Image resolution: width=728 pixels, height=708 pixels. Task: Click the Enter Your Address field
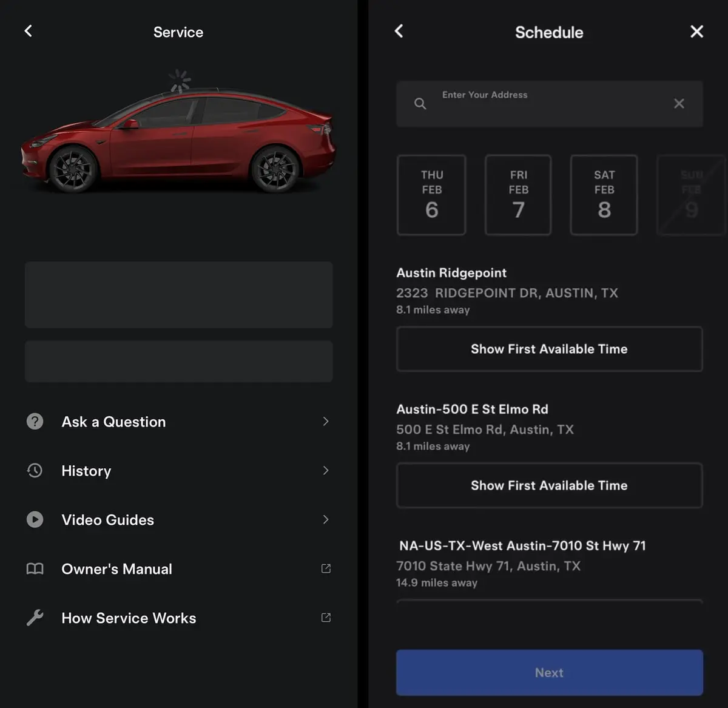tap(550, 104)
